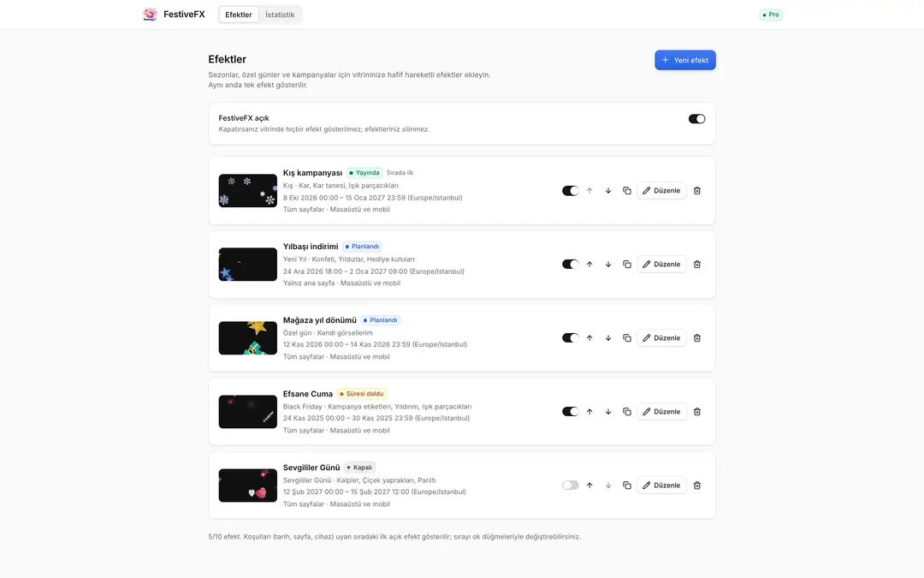
Task: Disable the Yılbaşı indirimi effect toggle
Action: click(571, 265)
